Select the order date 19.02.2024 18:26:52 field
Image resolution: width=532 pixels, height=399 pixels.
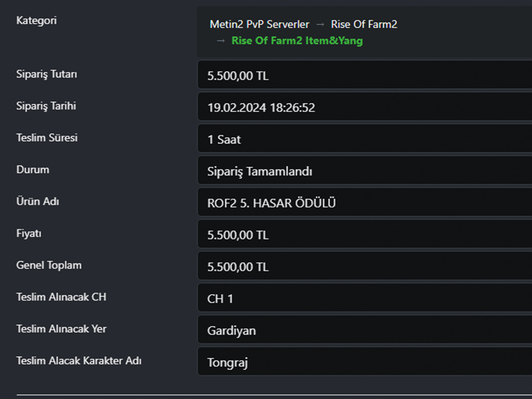tap(365, 107)
